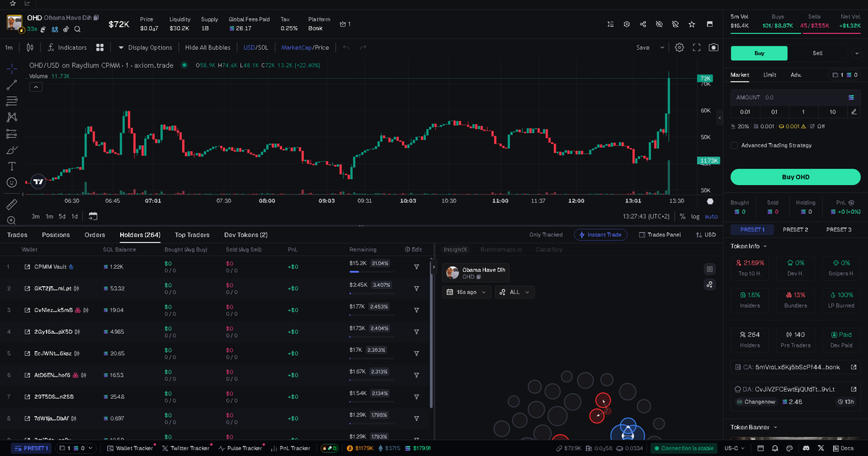Hide the token with crossed-eye icon
The height and width of the screenshot is (456, 868).
point(659,24)
